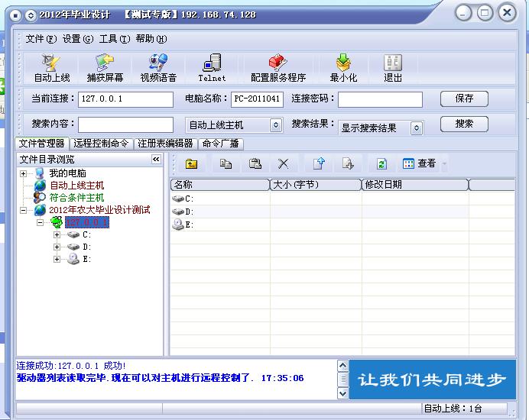Click the copy files icon
Image resolution: width=529 pixels, height=420 pixels.
226,164
